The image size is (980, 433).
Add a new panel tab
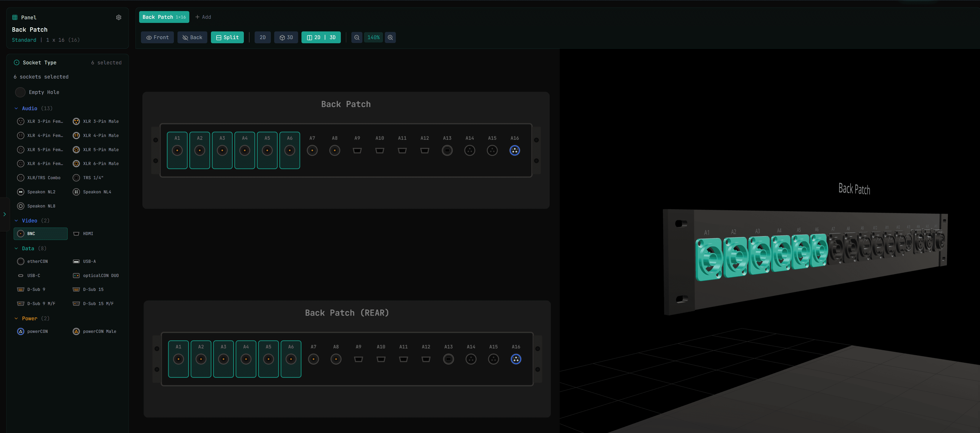pyautogui.click(x=203, y=17)
